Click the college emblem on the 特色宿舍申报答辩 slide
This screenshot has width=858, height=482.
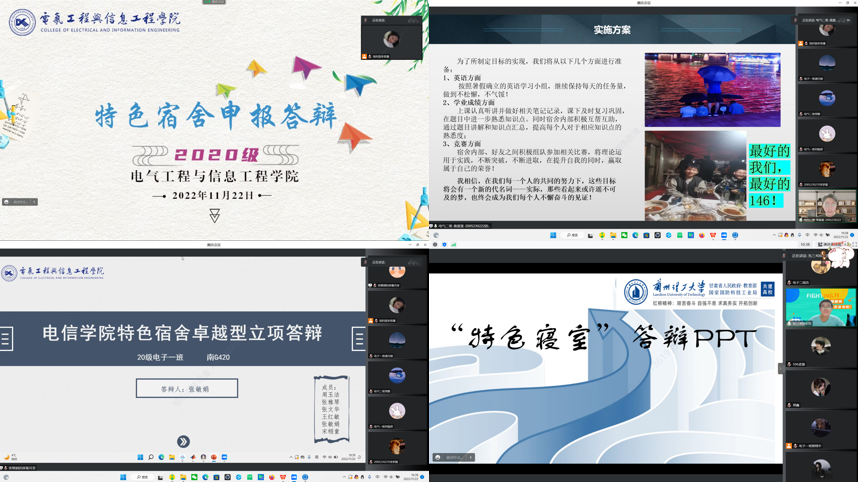21,23
